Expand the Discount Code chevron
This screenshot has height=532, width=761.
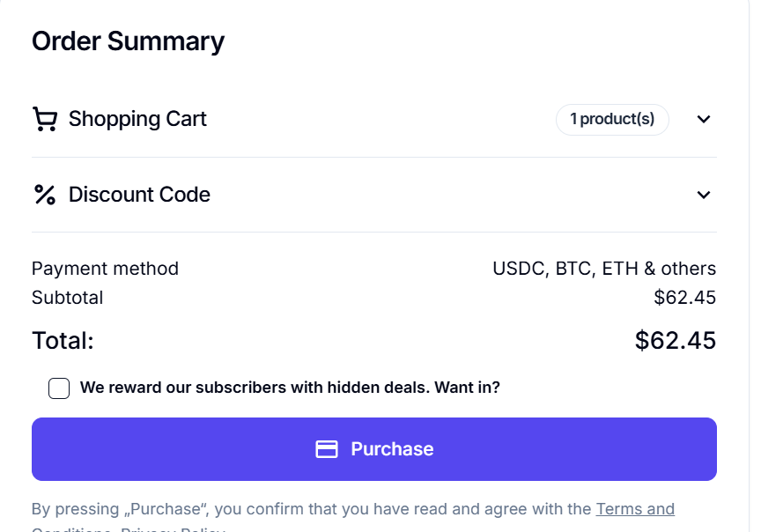(703, 195)
